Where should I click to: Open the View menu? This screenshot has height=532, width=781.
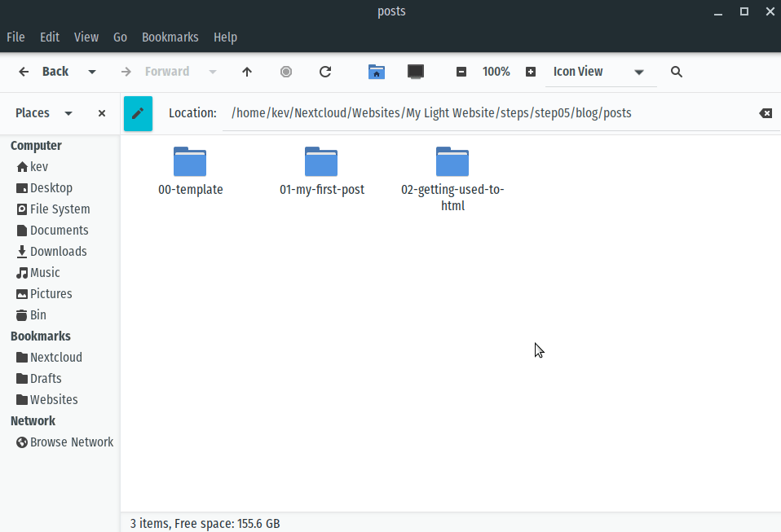click(86, 37)
